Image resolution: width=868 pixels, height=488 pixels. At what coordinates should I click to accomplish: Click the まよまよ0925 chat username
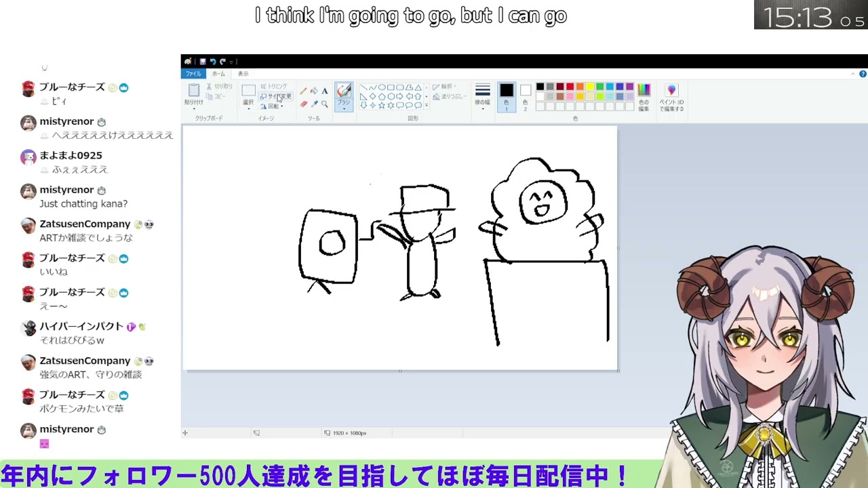pyautogui.click(x=71, y=155)
